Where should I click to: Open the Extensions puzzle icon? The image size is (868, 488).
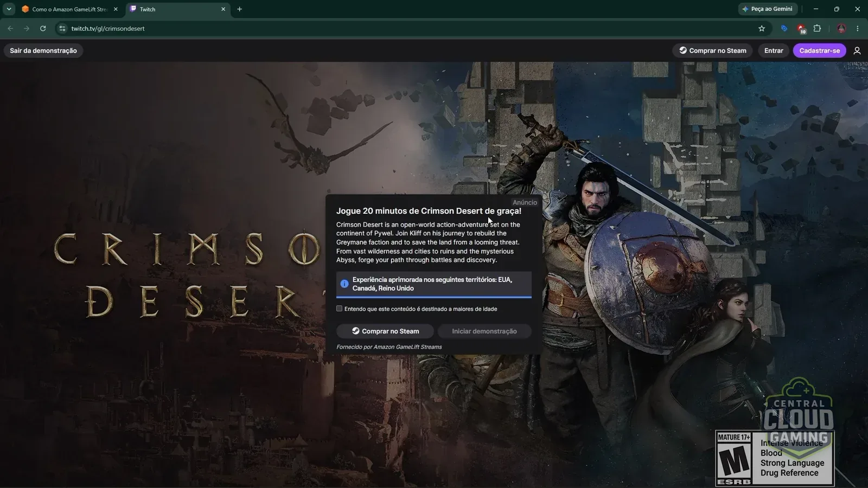click(818, 28)
